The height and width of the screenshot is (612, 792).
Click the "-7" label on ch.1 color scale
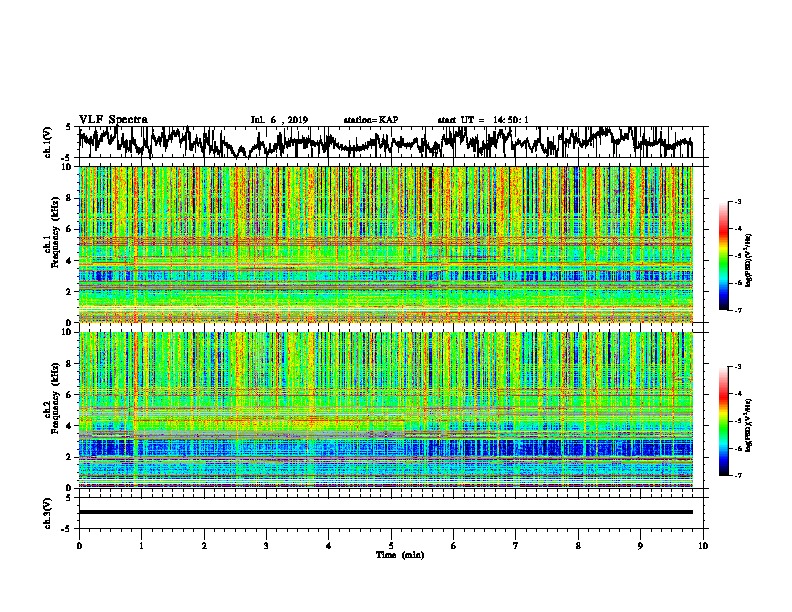tap(737, 310)
